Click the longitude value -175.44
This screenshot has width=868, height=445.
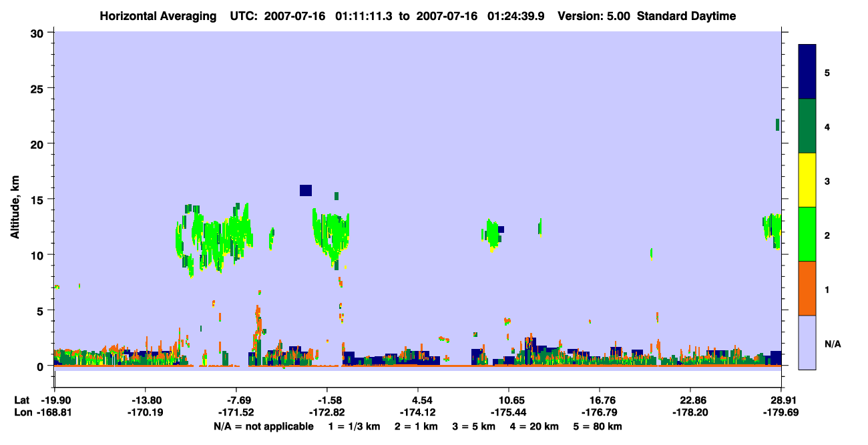coord(509,412)
